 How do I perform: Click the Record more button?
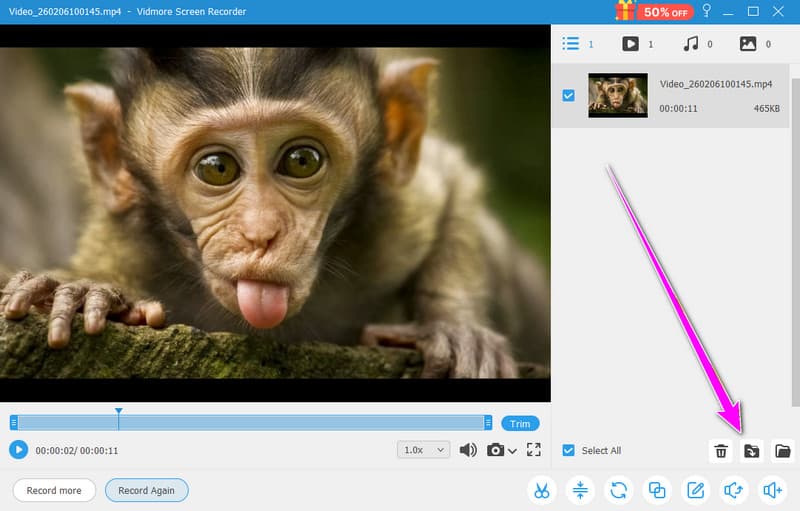(x=54, y=490)
